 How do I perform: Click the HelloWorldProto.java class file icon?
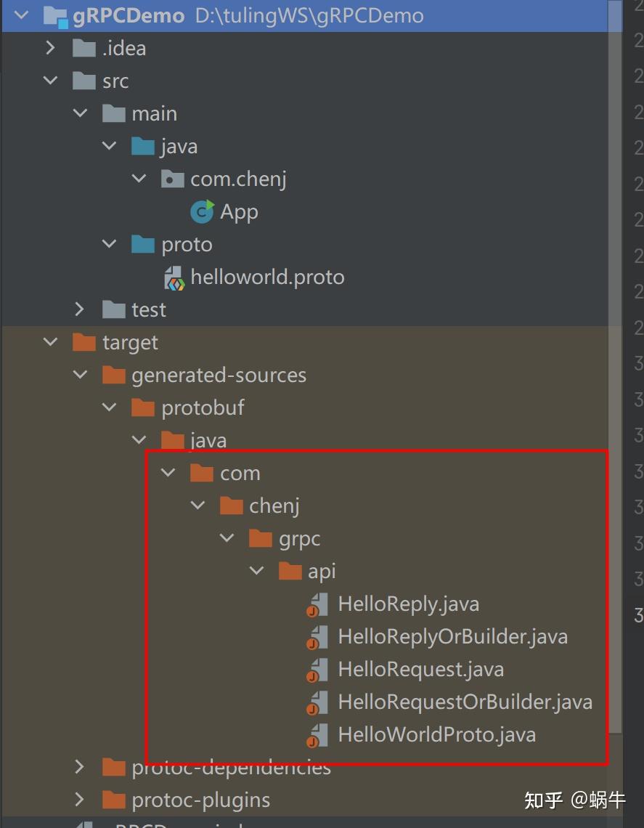coord(317,734)
